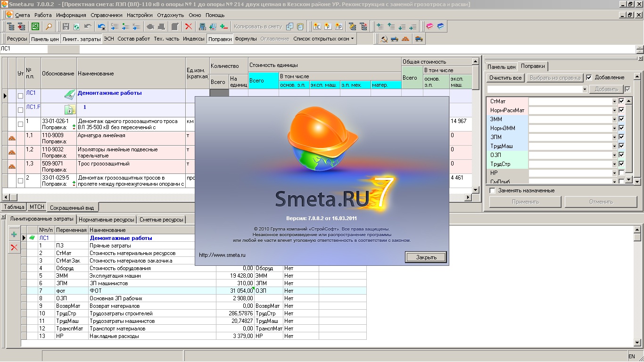The width and height of the screenshot is (644, 362).
Task: Click the truck transport icon in second toolbar
Action: click(419, 39)
